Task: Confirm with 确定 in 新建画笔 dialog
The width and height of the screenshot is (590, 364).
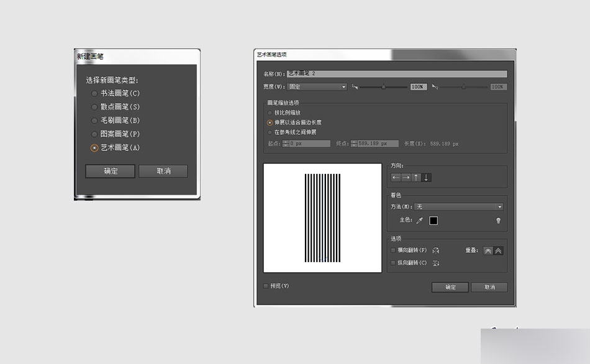Action: [111, 171]
